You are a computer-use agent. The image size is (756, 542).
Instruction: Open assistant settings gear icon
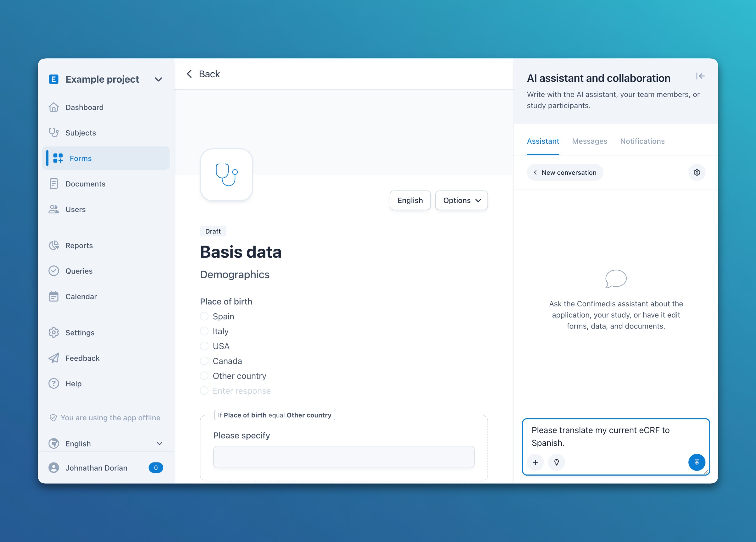click(697, 172)
